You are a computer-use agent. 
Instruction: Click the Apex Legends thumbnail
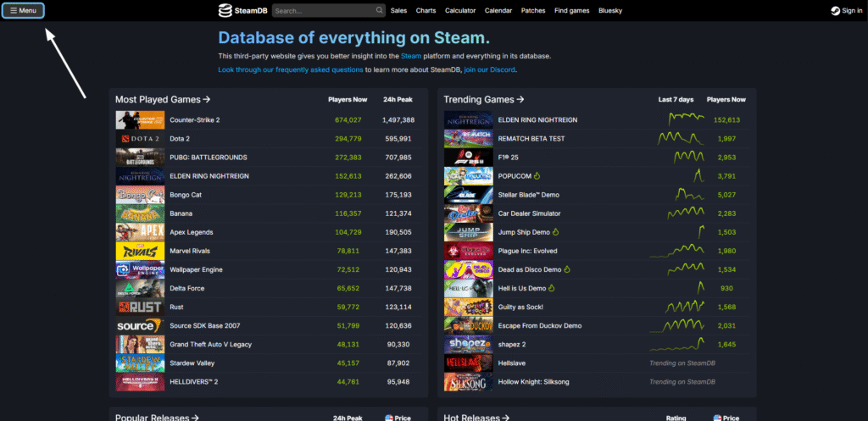(140, 232)
